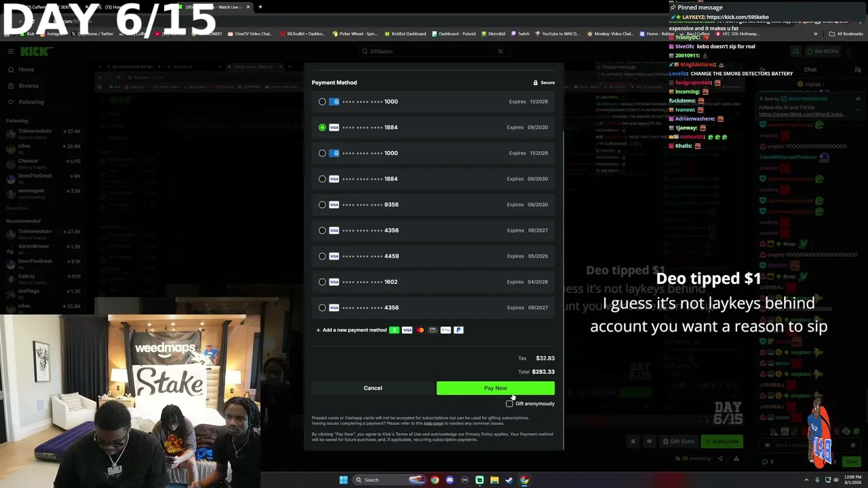Open the YouTube to WAV bookmark

coord(557,33)
